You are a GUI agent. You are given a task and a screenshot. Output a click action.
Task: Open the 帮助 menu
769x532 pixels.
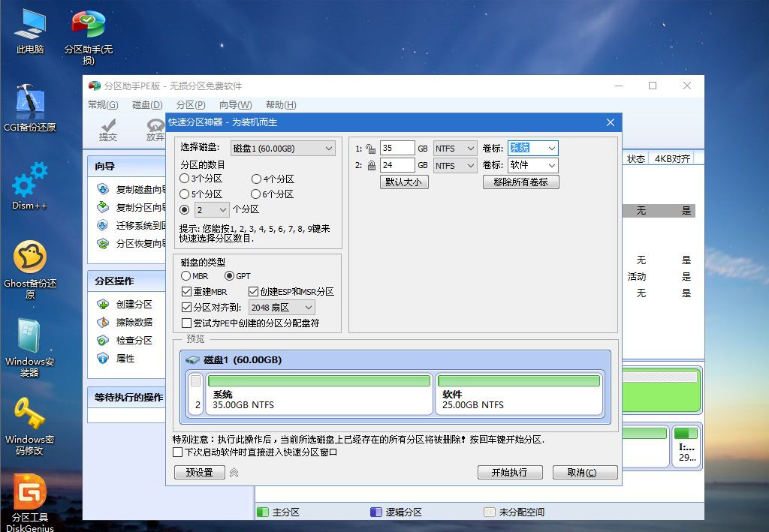coord(280,105)
